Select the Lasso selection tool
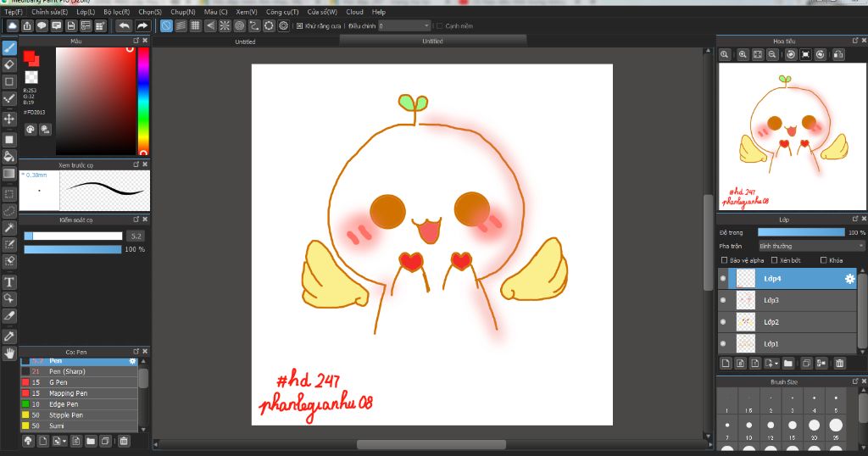This screenshot has height=456, width=868. point(8,211)
